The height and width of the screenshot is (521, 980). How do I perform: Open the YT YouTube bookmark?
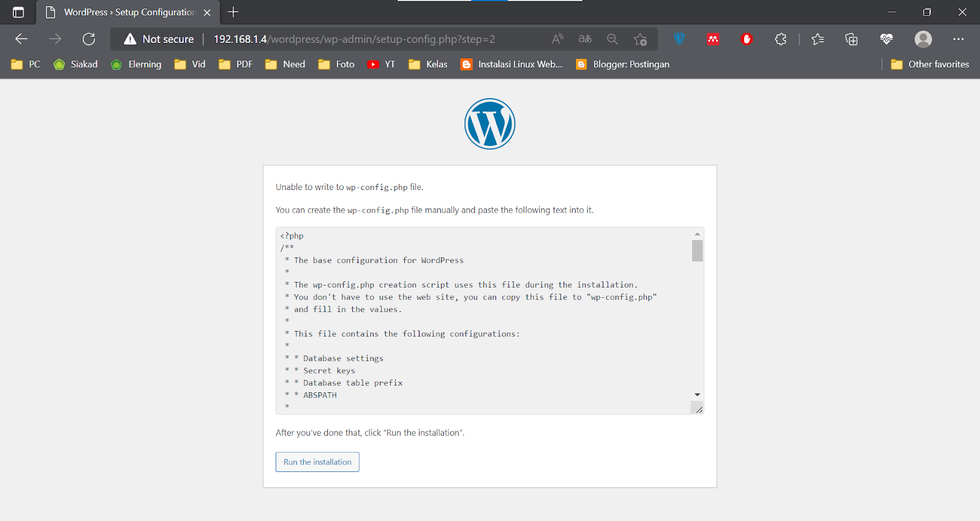click(381, 64)
